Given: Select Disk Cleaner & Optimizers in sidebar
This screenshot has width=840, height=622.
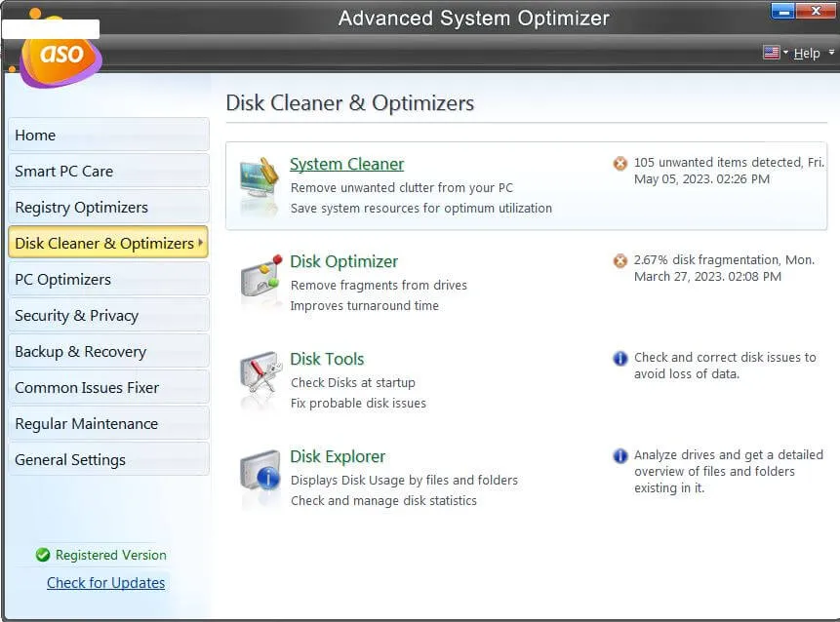Looking at the screenshot, I should (108, 243).
